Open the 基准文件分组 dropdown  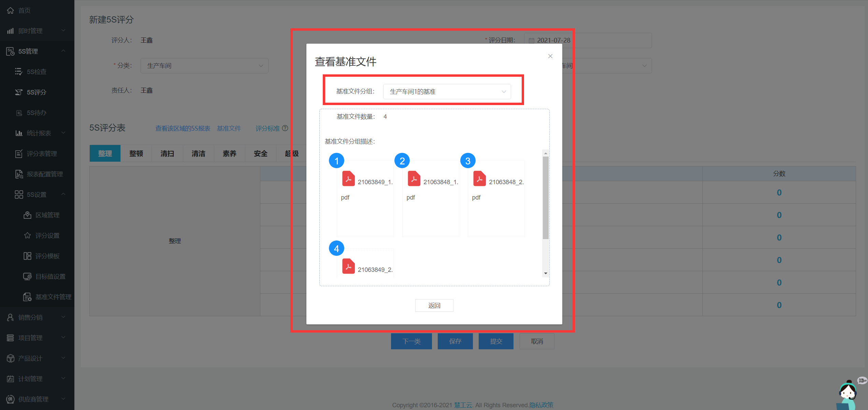pos(447,91)
